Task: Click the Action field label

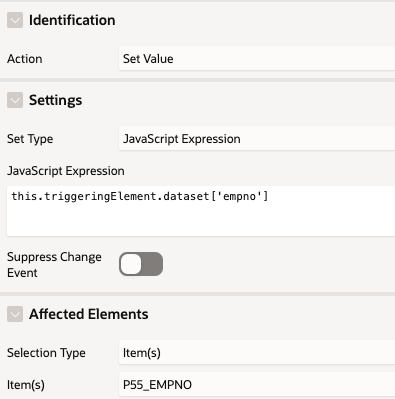Action: tap(25, 59)
